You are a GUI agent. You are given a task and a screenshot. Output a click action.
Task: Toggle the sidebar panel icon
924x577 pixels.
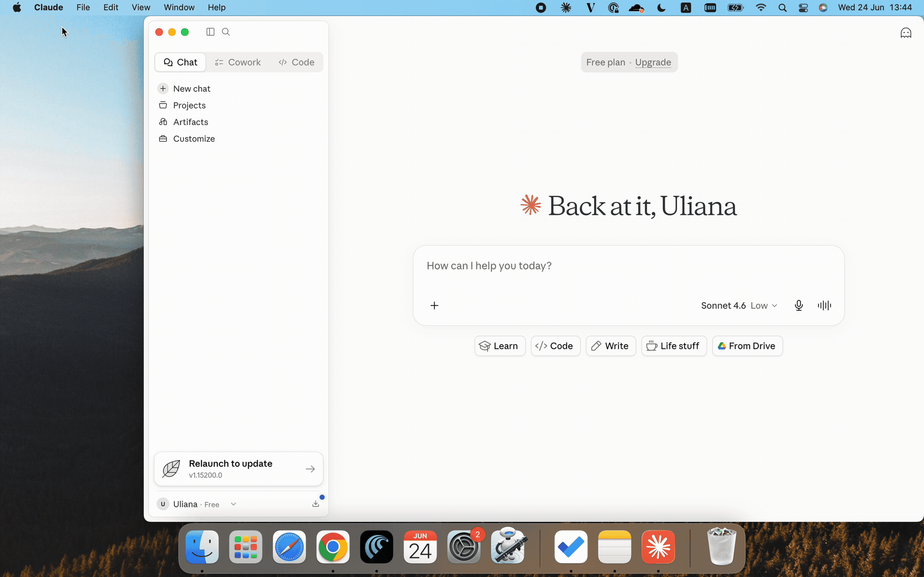pyautogui.click(x=210, y=32)
